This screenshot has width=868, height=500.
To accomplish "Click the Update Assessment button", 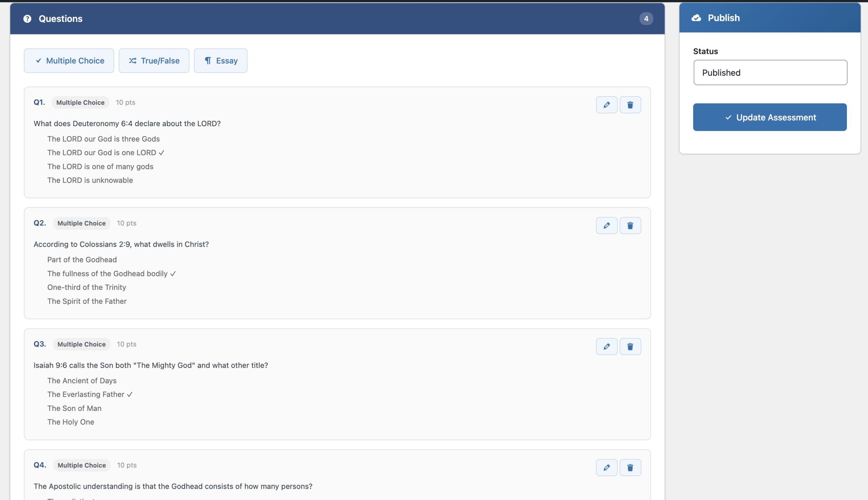I will 769,117.
